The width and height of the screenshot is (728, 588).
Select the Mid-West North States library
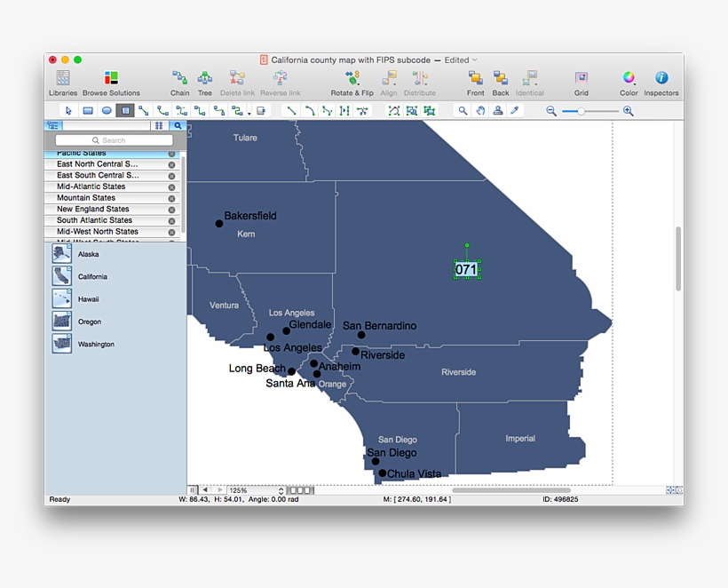[x=112, y=231]
